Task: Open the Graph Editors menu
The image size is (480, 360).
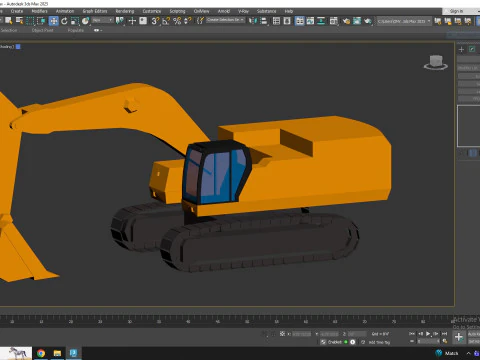Action: click(95, 11)
